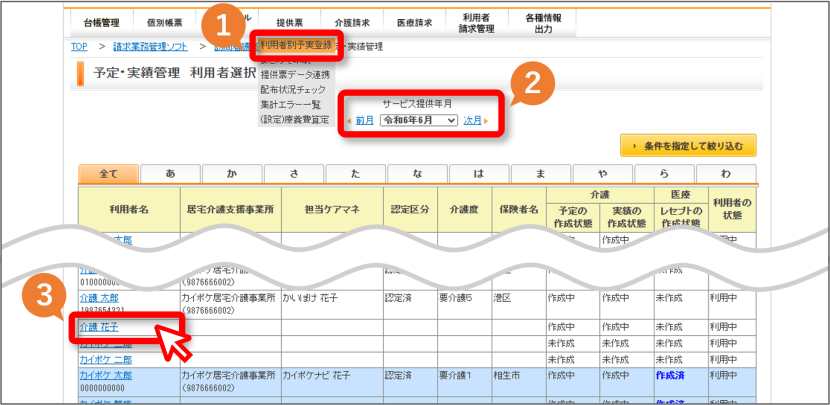Open 請求業務管理ソフト breadcrumb link

click(x=150, y=47)
